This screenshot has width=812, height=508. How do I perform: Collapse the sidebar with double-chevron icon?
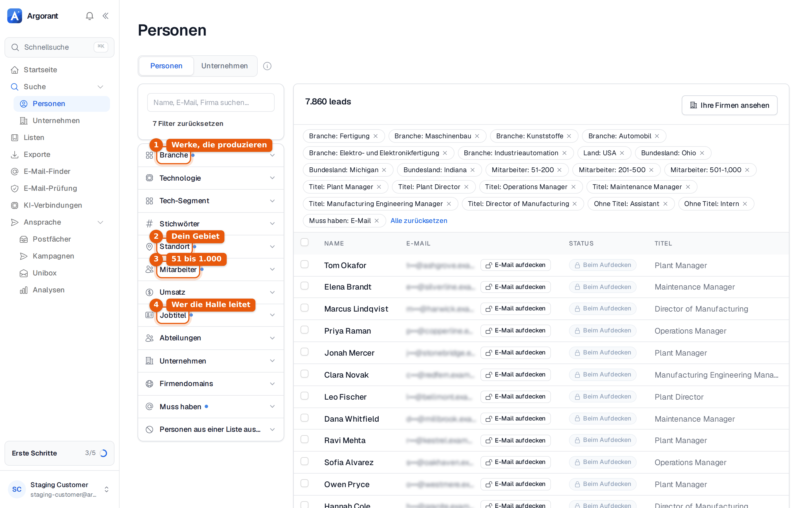click(x=105, y=16)
